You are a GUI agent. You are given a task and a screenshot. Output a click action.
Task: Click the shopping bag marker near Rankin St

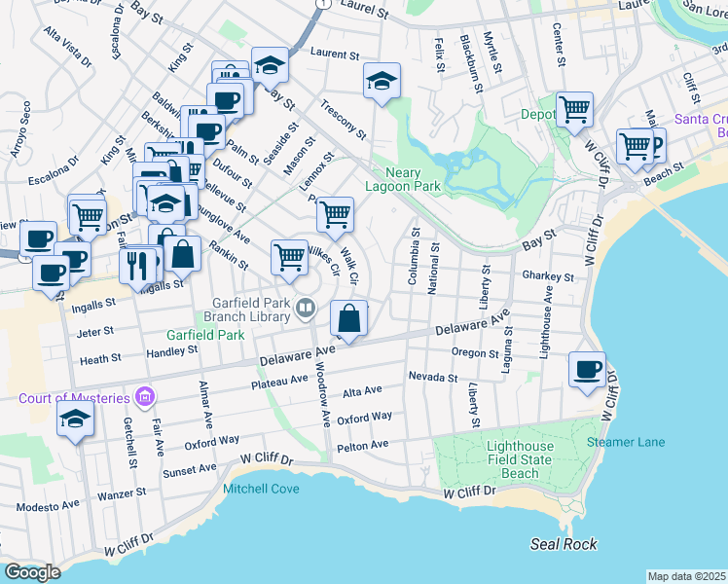tap(182, 254)
